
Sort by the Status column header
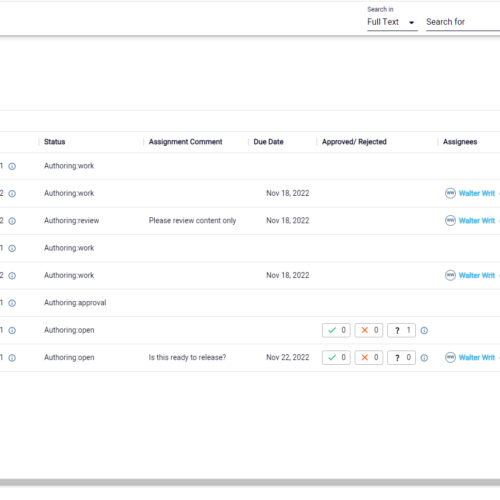pos(55,142)
